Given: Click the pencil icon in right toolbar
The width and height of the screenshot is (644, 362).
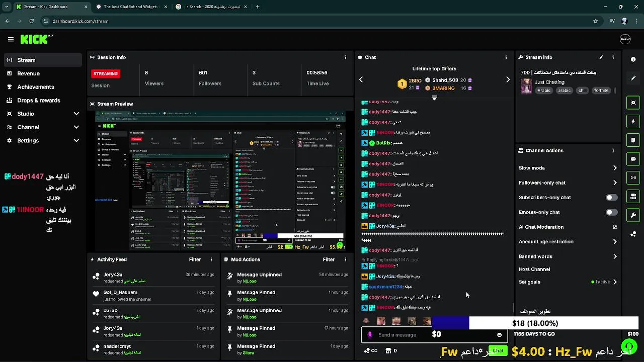Looking at the screenshot, I should (633, 78).
